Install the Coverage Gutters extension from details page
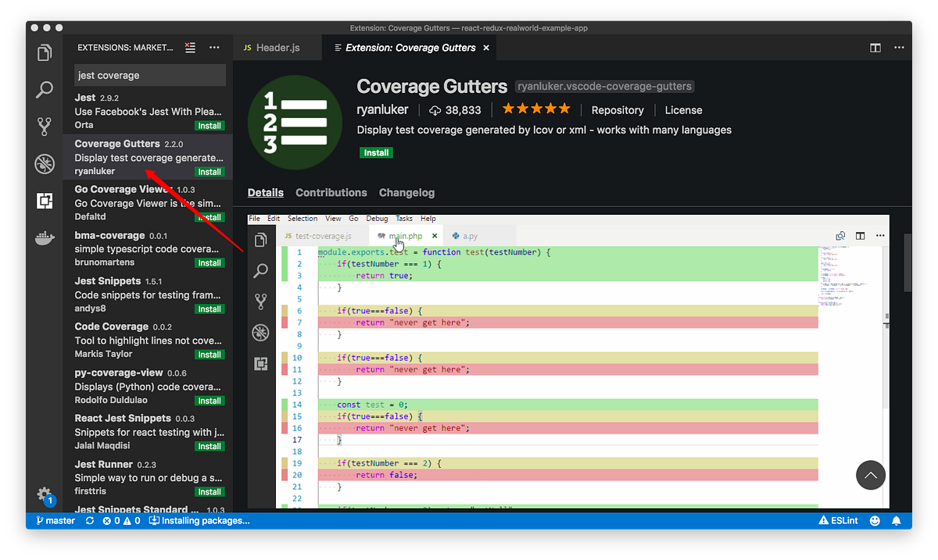 pyautogui.click(x=376, y=152)
